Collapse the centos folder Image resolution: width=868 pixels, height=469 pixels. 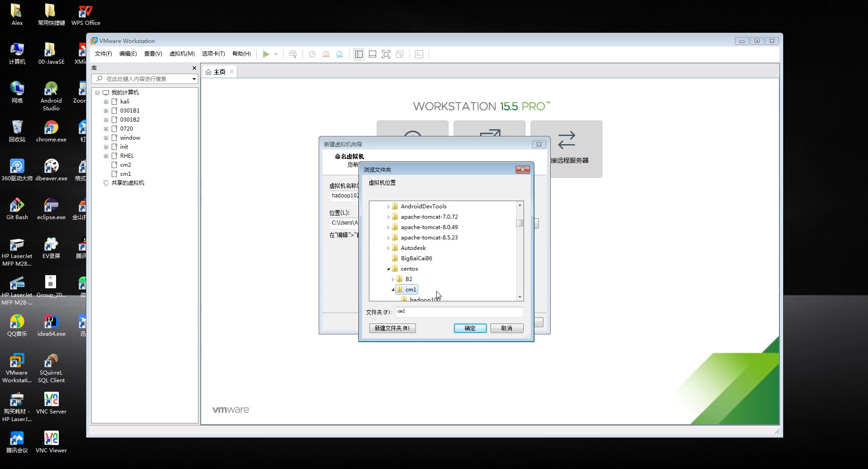tap(388, 269)
